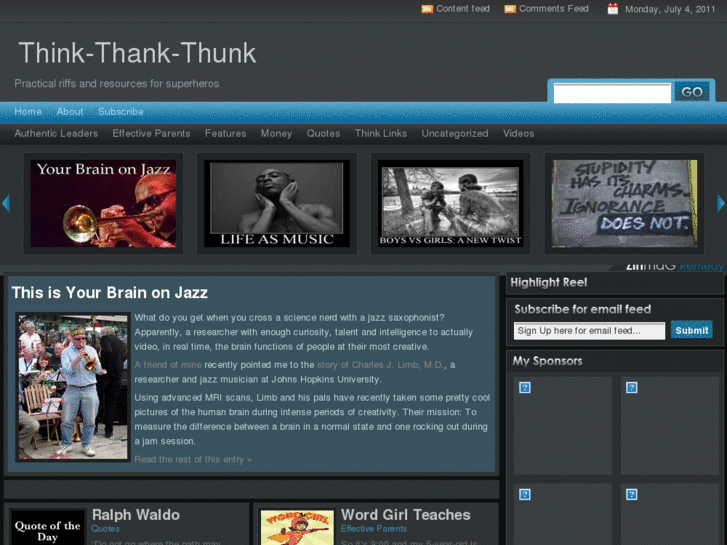Open the Quotes category in nav bar
The width and height of the screenshot is (727, 545).
(323, 134)
